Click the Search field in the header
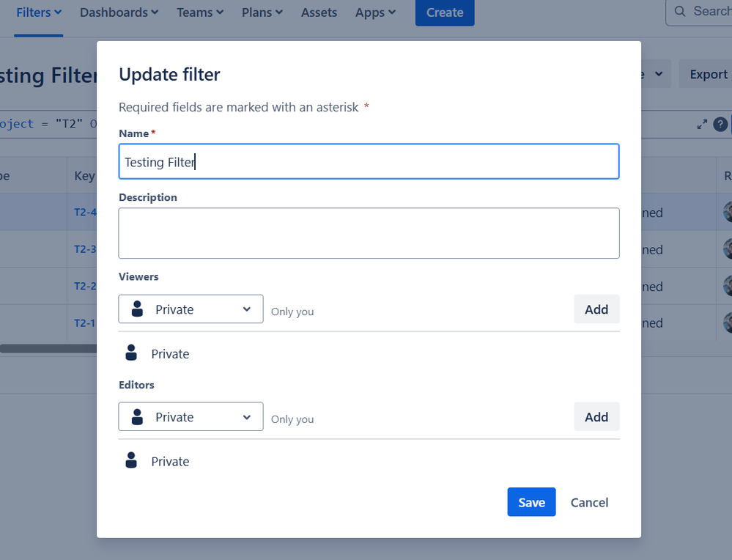 click(x=699, y=12)
